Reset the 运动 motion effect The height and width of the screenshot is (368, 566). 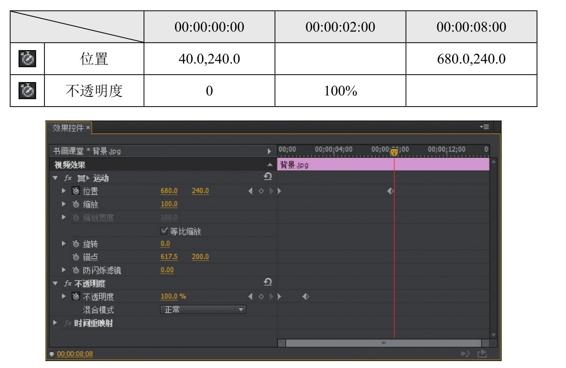(x=268, y=177)
